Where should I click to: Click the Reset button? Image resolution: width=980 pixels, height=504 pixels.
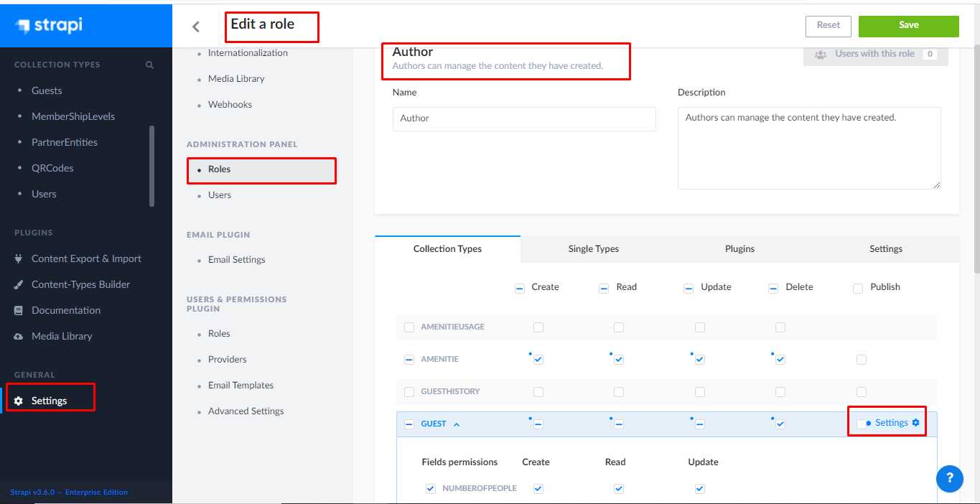[x=828, y=26]
